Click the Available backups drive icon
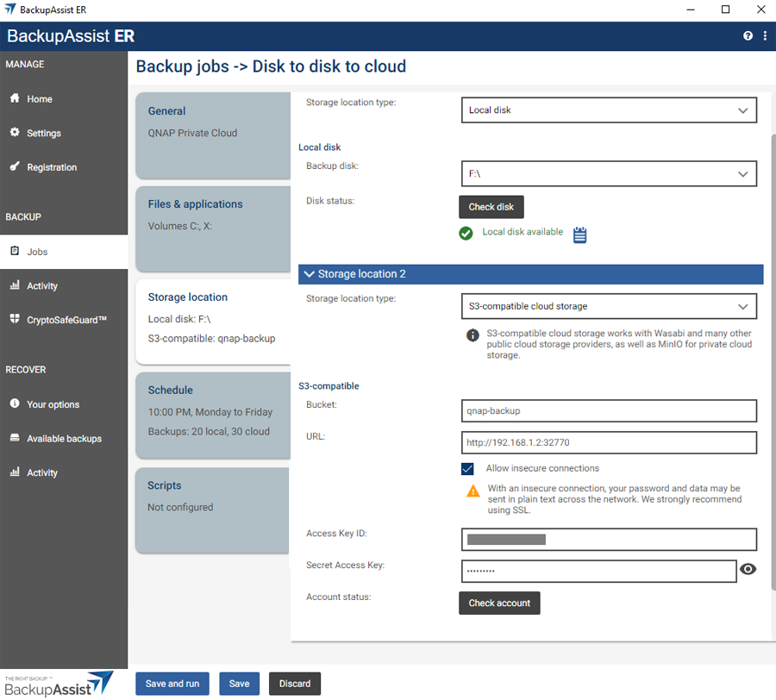The height and width of the screenshot is (700, 776). coord(15,438)
